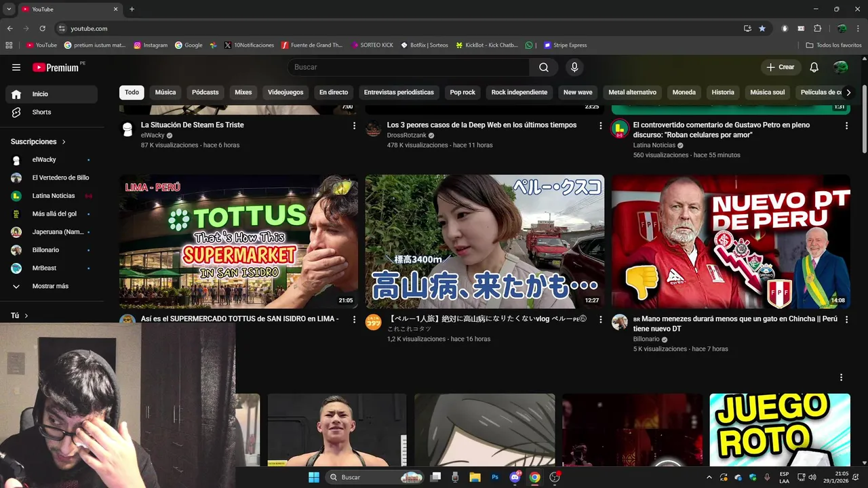Open Japeruana subscription channel
The image size is (868, 488).
[x=52, y=232]
